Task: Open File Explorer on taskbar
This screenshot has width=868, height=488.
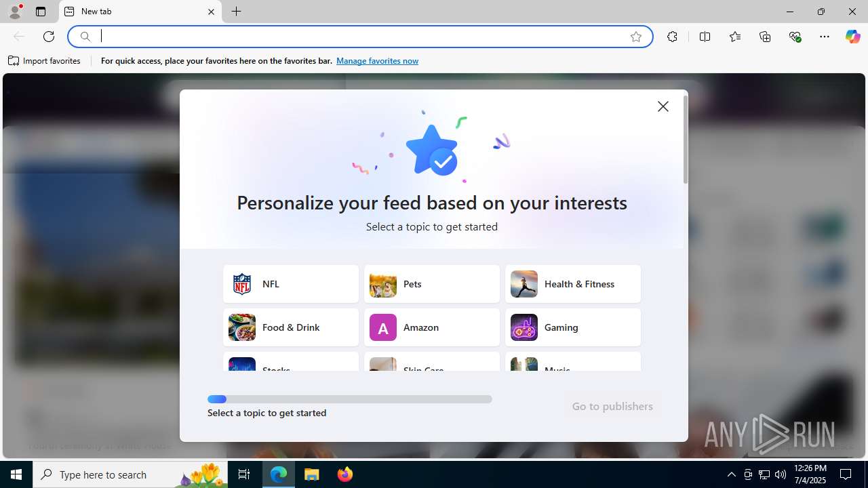Action: pyautogui.click(x=312, y=474)
